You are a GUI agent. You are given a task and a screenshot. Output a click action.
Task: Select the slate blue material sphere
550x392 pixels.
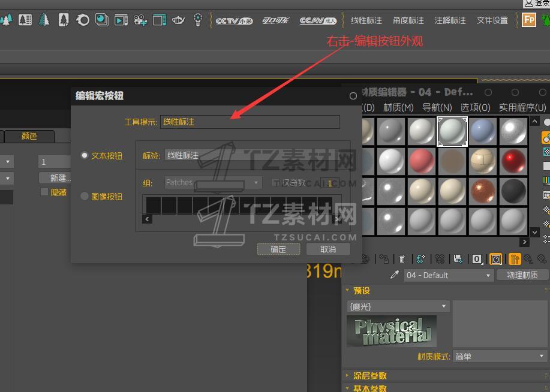483,131
